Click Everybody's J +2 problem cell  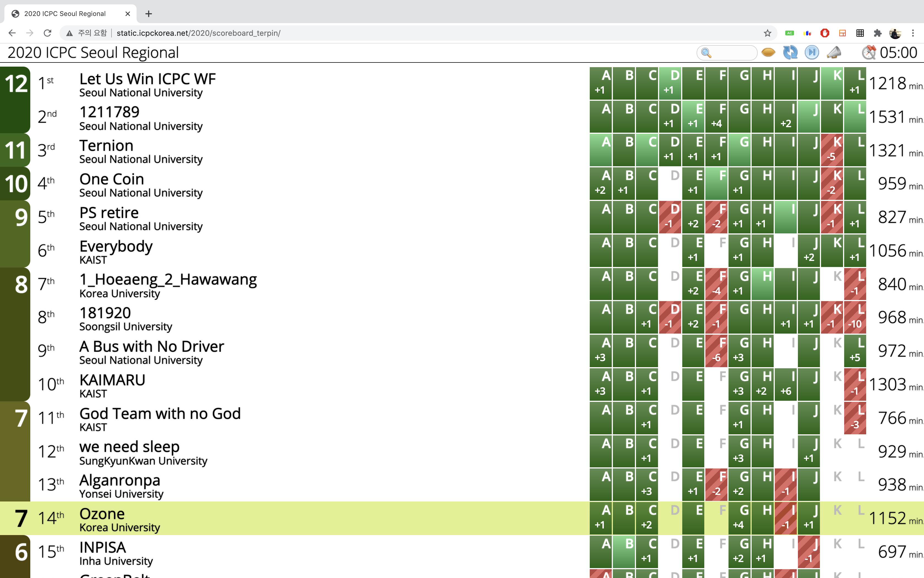pos(809,250)
